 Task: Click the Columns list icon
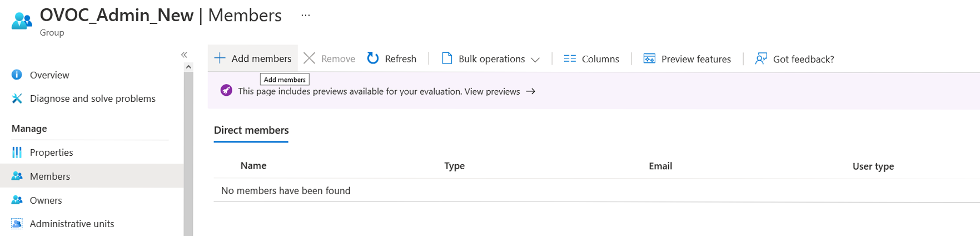pyautogui.click(x=570, y=58)
